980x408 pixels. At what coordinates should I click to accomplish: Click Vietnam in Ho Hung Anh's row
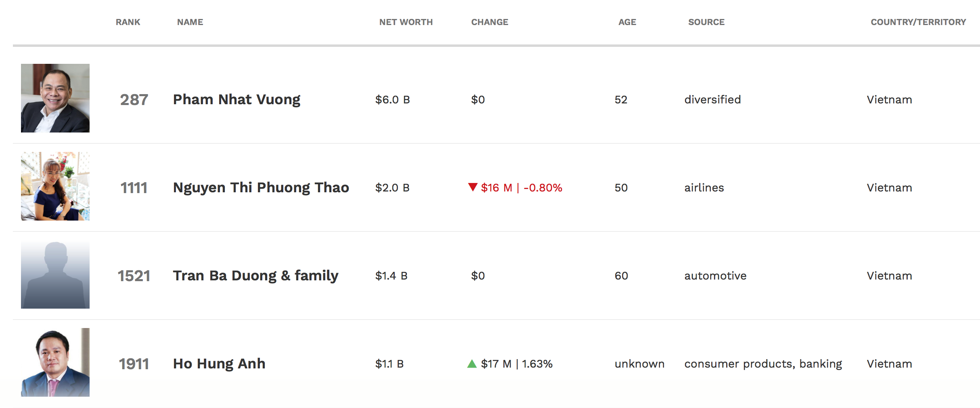pyautogui.click(x=890, y=364)
